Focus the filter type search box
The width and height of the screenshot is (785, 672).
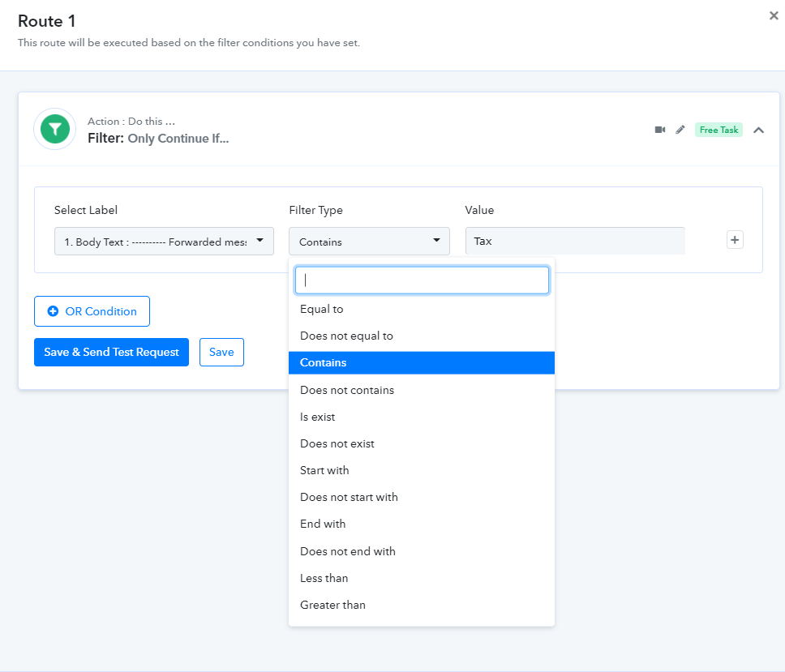pos(422,280)
